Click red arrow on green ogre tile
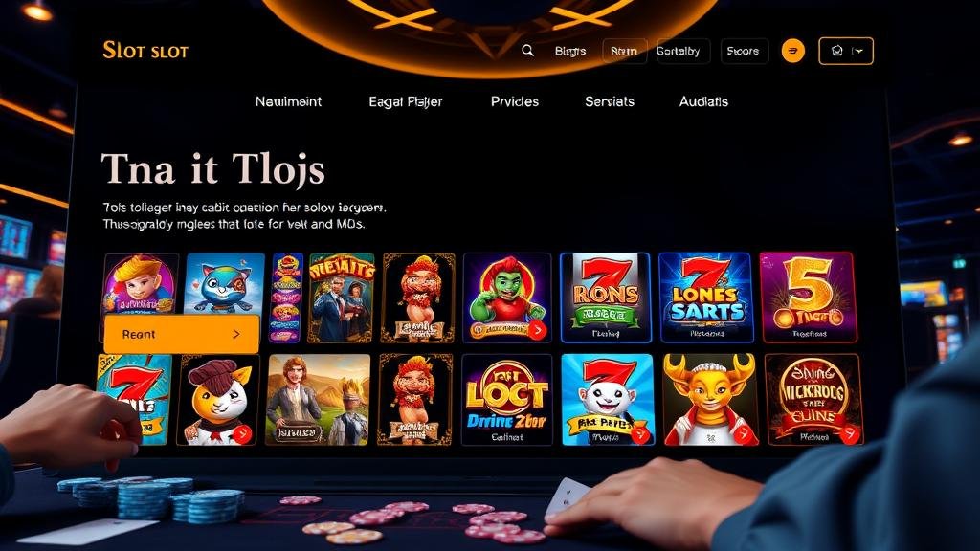 click(537, 330)
